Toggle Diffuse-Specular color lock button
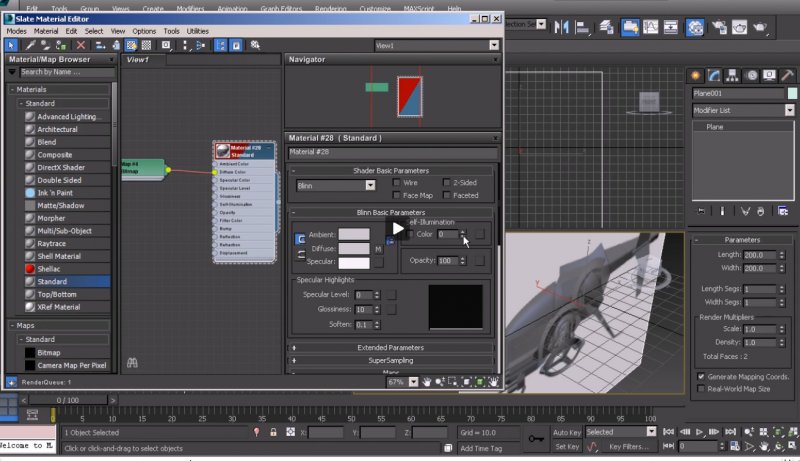Screen dimensions: 800x461 tap(300, 254)
